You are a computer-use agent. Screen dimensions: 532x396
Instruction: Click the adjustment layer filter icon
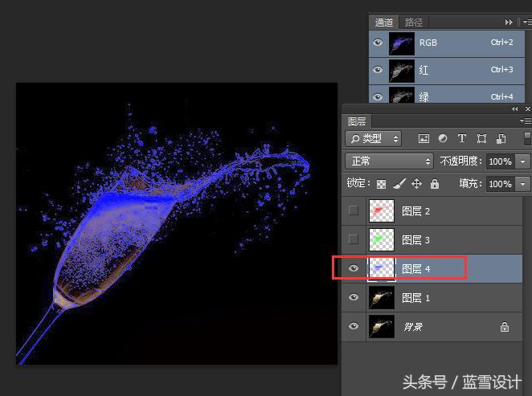[443, 139]
